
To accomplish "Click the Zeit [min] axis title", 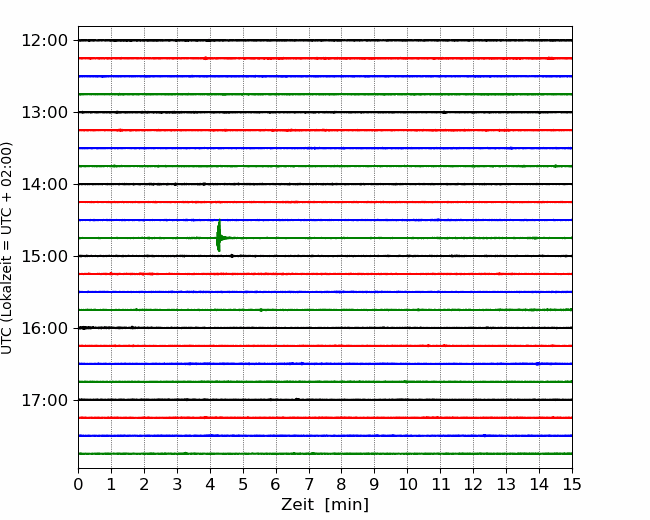I will [x=325, y=505].
